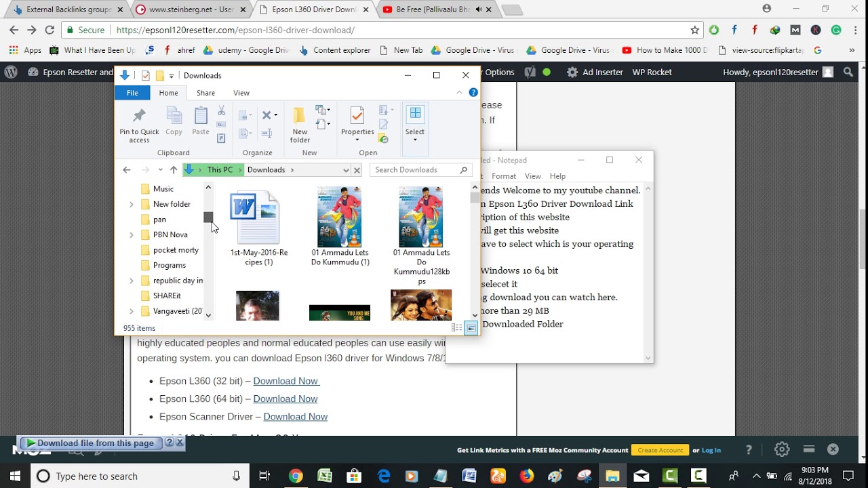This screenshot has height=488, width=868.
Task: Click Pin to Quick access in the ribbon
Action: click(139, 125)
